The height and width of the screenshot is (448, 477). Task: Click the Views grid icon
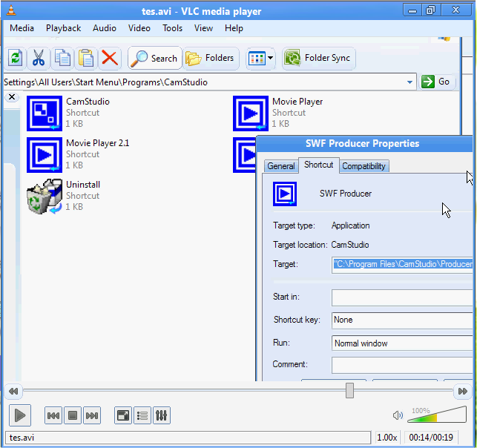(257, 58)
